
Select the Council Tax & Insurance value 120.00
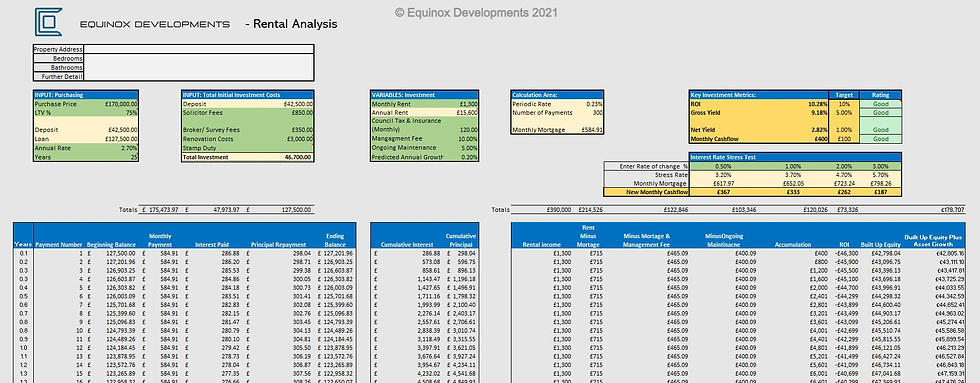point(469,130)
